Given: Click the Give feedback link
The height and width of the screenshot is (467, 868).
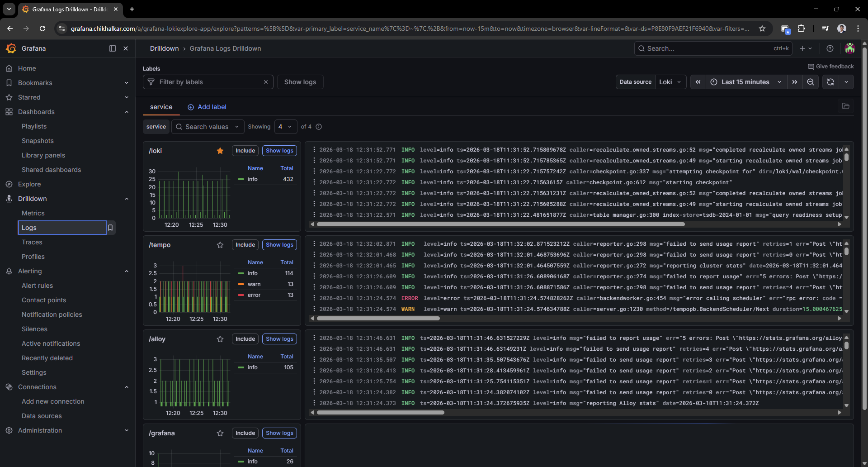Looking at the screenshot, I should click(x=831, y=67).
